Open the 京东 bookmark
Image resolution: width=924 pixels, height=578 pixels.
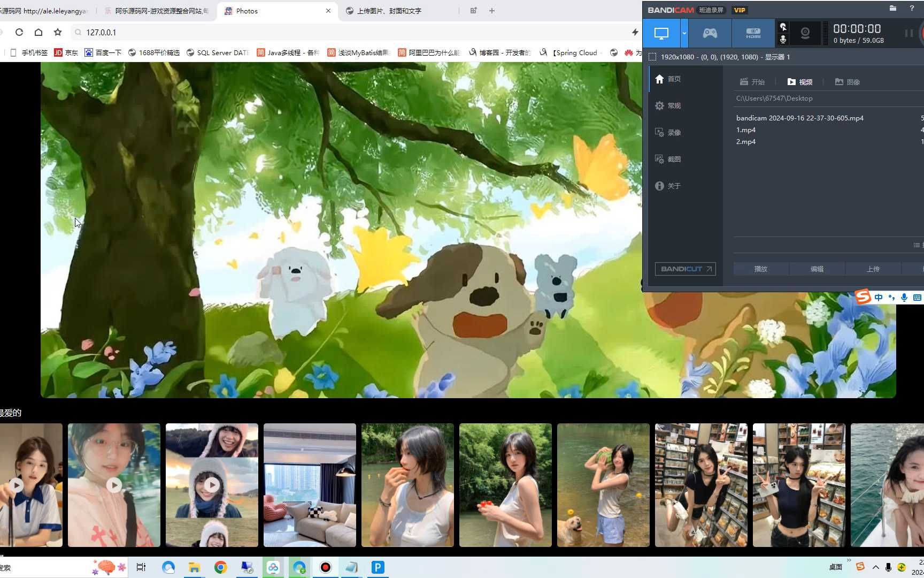(66, 52)
